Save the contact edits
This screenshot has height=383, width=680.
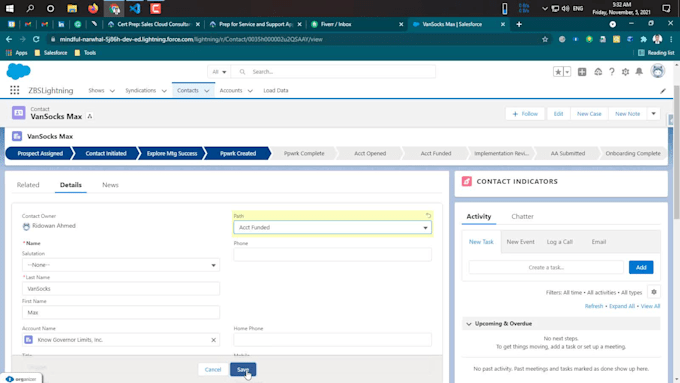click(x=243, y=370)
